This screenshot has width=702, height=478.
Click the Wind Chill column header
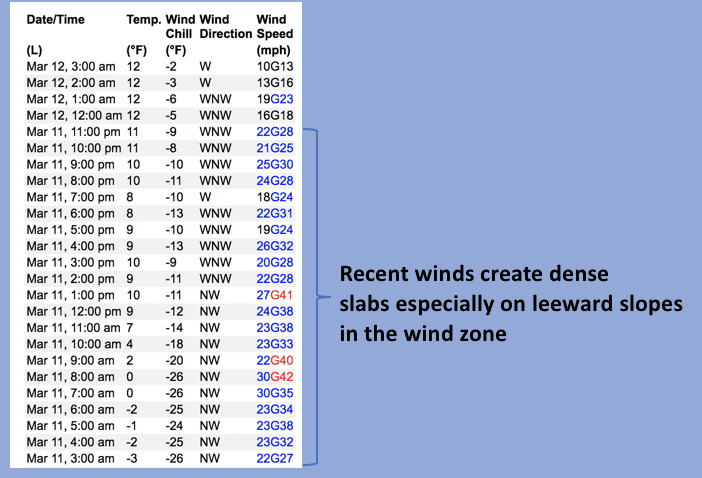click(178, 27)
